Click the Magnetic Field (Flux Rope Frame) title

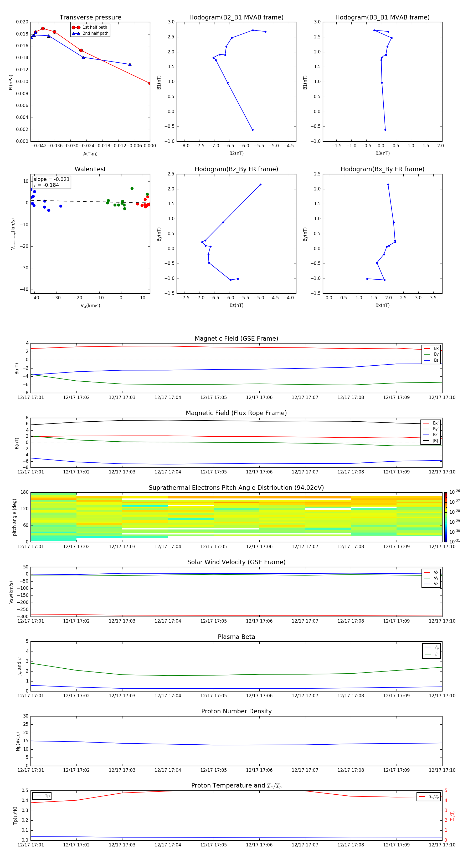pos(236,413)
